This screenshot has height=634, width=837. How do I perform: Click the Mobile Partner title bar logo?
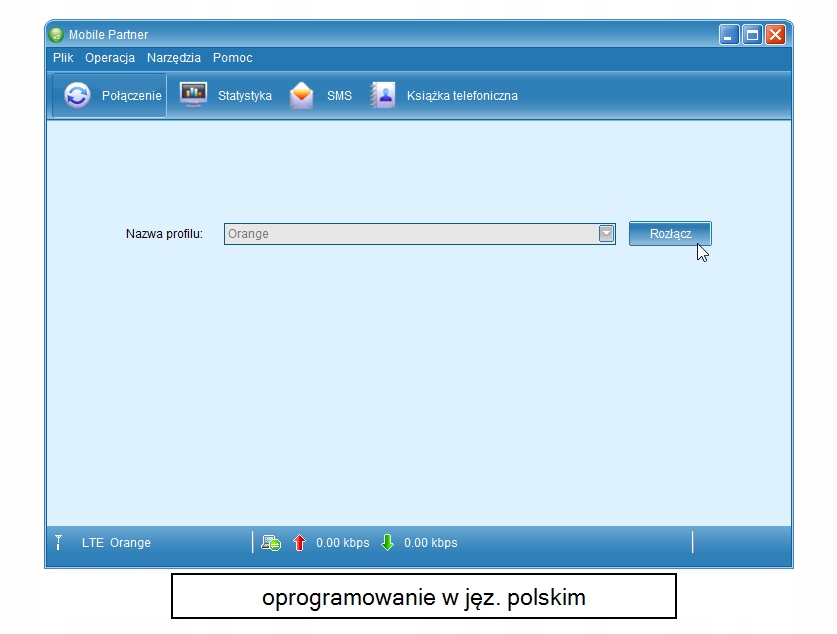point(57,35)
